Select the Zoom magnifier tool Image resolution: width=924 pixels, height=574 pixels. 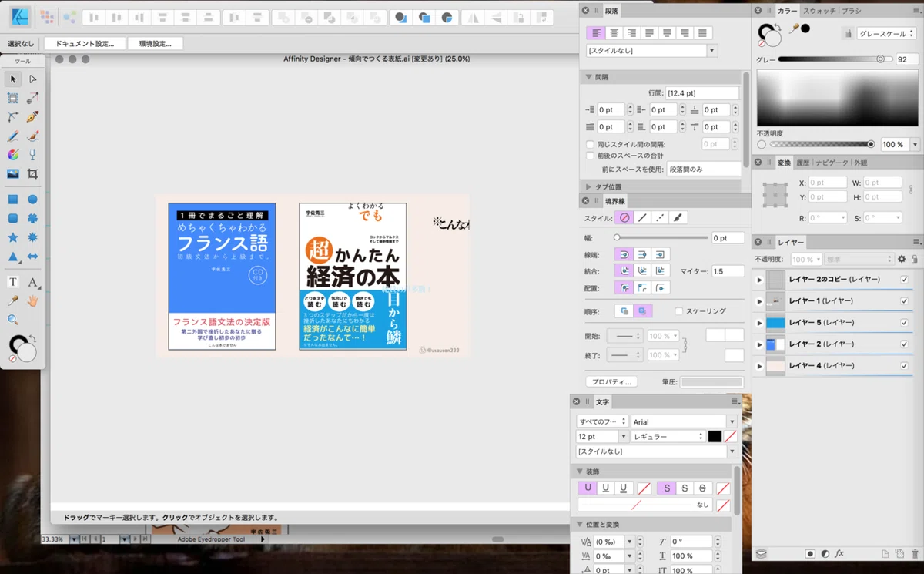pyautogui.click(x=13, y=320)
